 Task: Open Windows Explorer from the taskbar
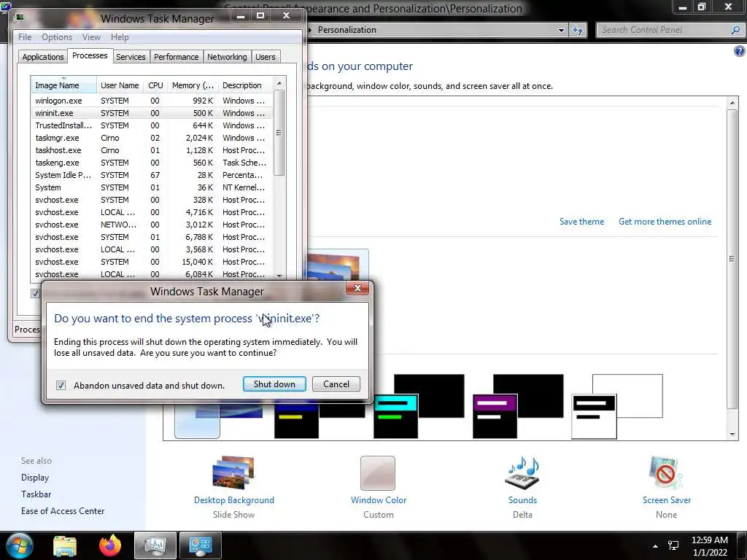tap(65, 545)
